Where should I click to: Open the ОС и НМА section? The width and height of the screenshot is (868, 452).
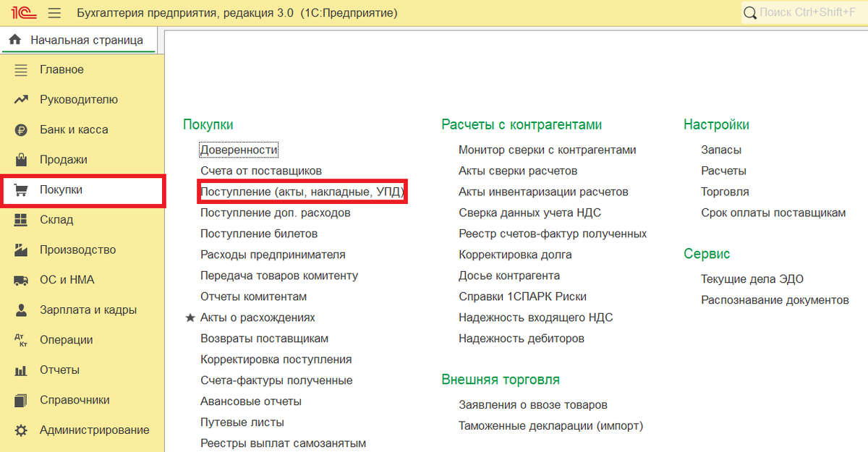67,280
